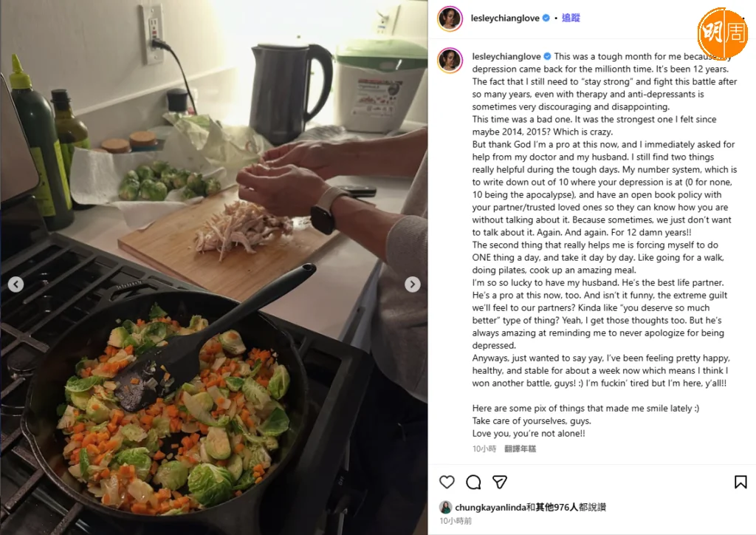Share the post via the paper plane icon
756x535 pixels.
click(500, 482)
